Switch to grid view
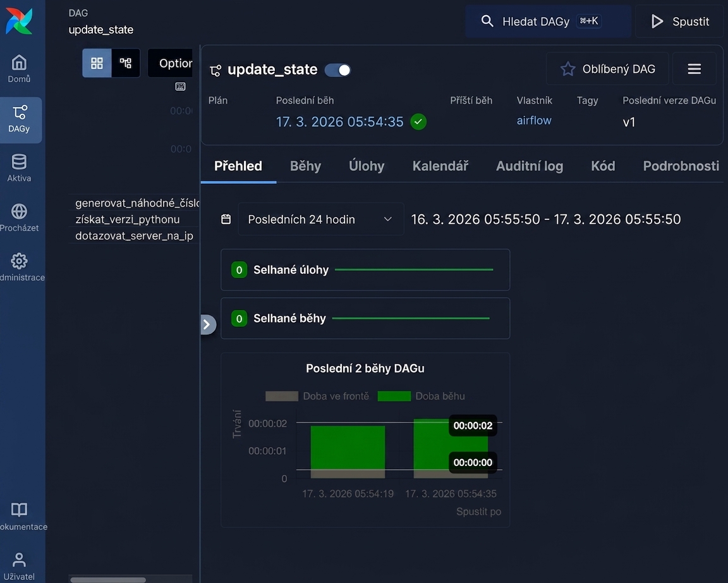This screenshot has width=728, height=583. (97, 63)
